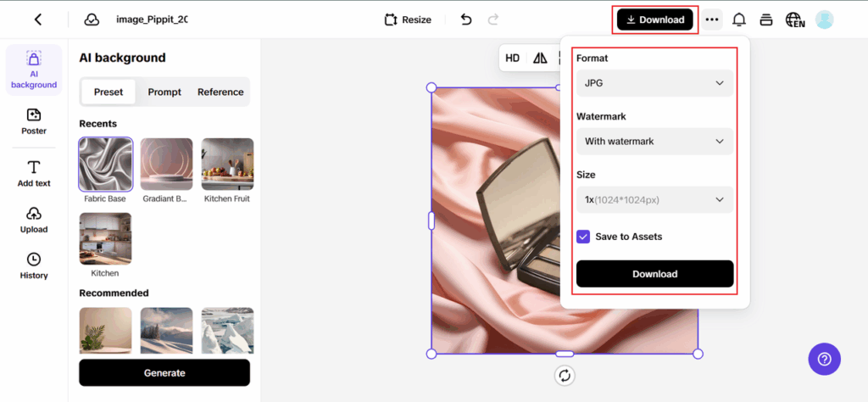
Task: Flip the image horizontally
Action: click(x=540, y=59)
